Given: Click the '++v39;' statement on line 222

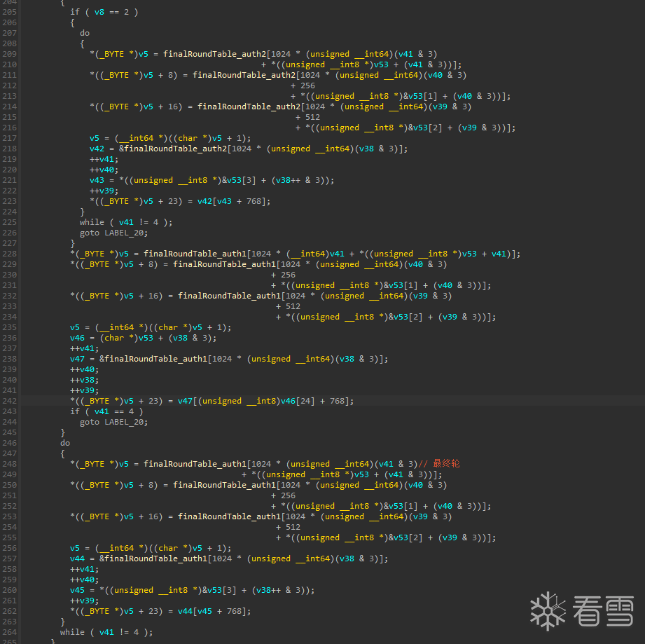Looking at the screenshot, I should click(104, 191).
